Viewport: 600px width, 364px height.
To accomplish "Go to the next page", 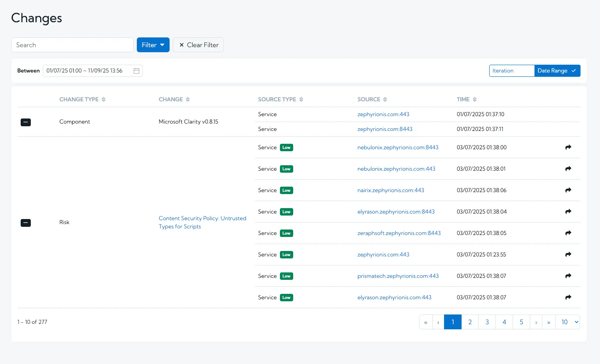I will [x=536, y=322].
